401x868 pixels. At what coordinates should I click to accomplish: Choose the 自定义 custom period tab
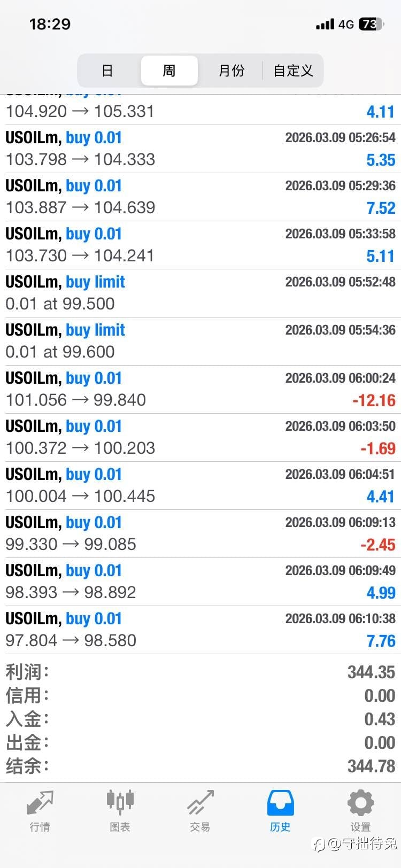tap(293, 71)
